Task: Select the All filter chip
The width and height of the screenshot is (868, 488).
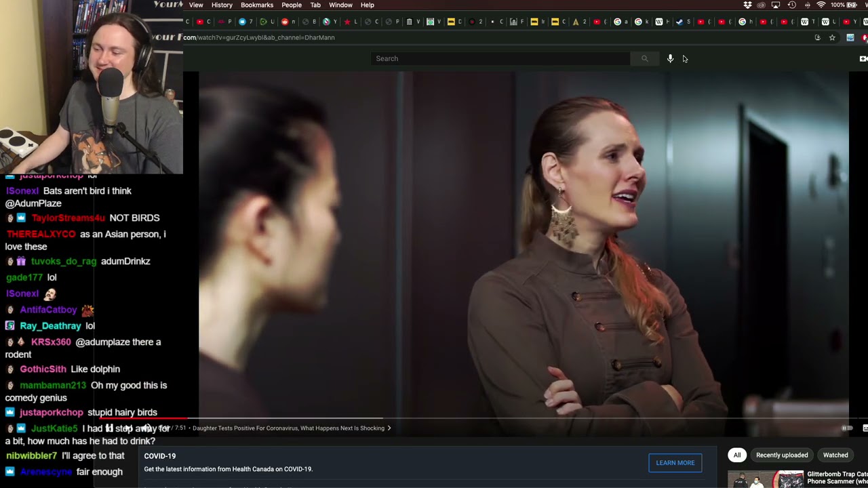Action: point(737,455)
